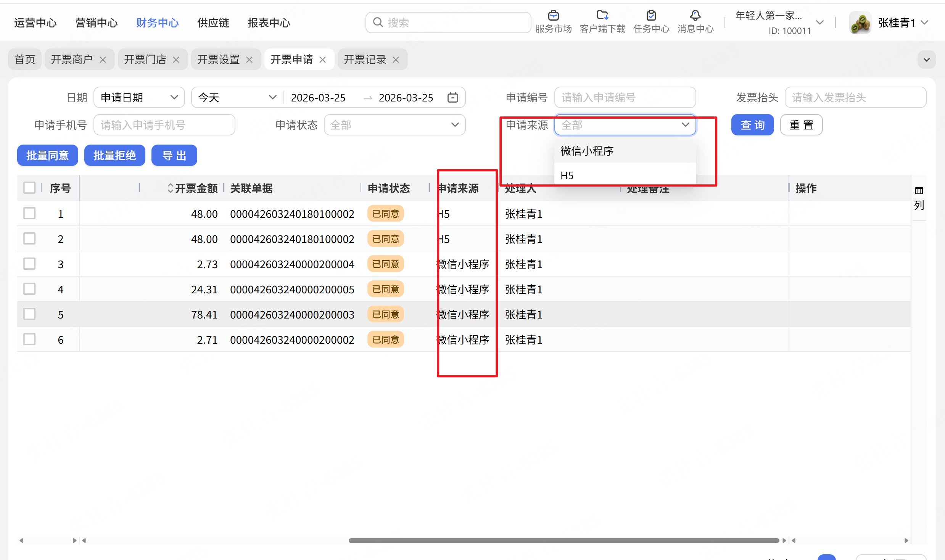
Task: Open the 报表中心 top menu
Action: pos(269,23)
